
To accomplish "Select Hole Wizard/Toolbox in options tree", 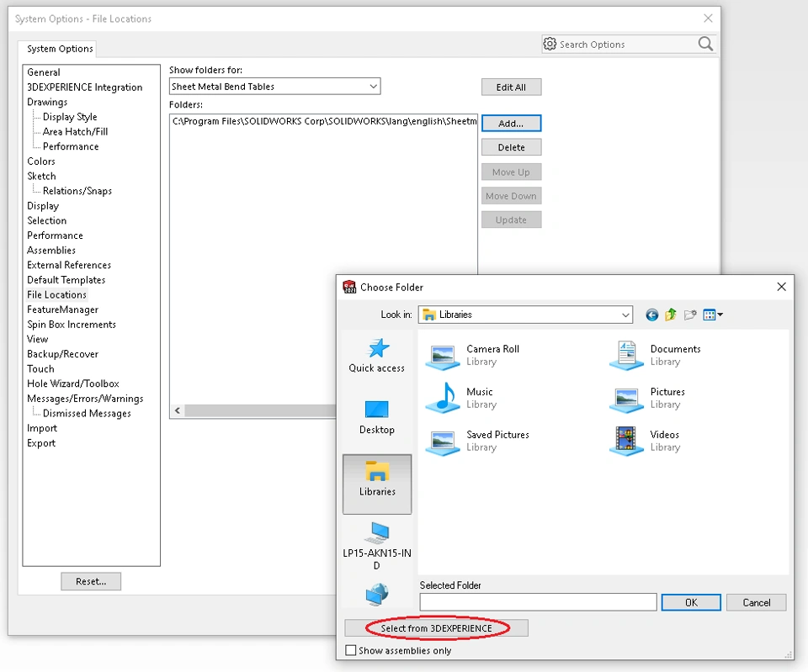I will click(73, 384).
